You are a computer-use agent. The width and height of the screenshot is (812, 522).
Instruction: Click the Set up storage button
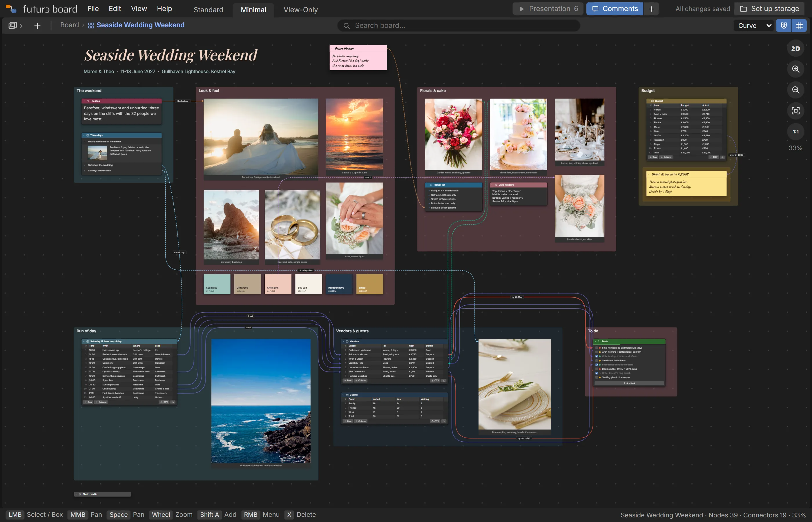click(x=769, y=9)
